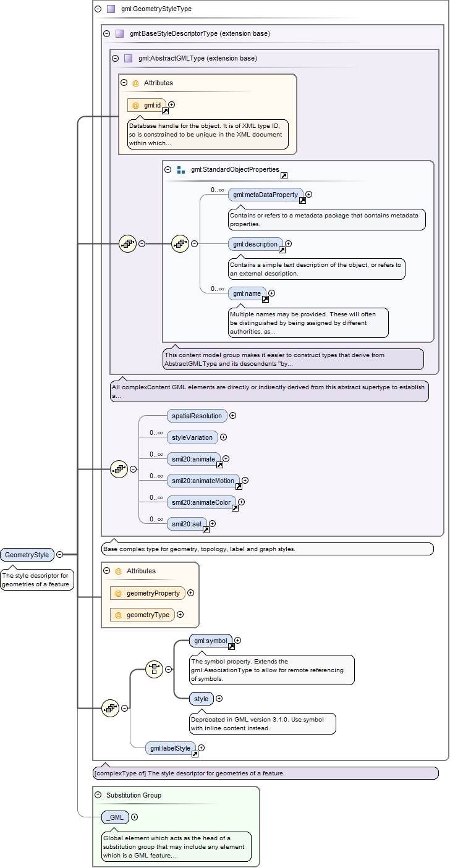Select smil20:set element
The width and height of the screenshot is (450, 868).
(187, 524)
